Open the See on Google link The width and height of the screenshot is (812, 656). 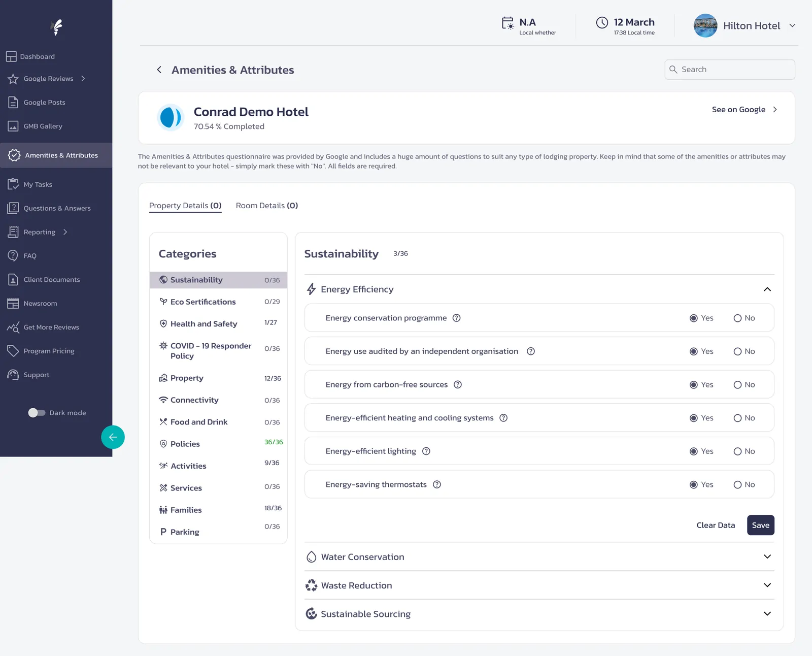744,110
